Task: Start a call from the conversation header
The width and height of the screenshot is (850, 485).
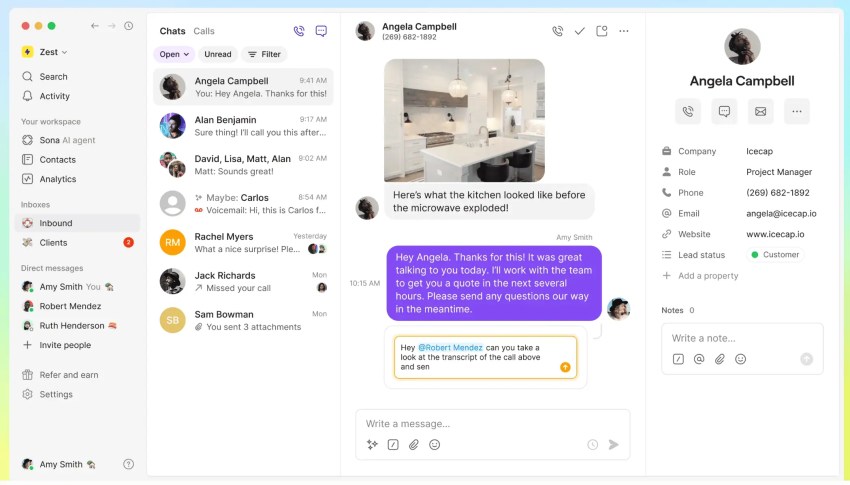Action: 557,31
